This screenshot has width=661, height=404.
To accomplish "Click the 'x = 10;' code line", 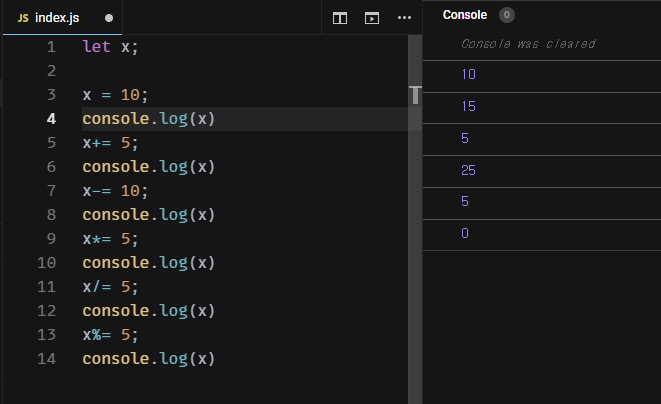I will tap(115, 95).
